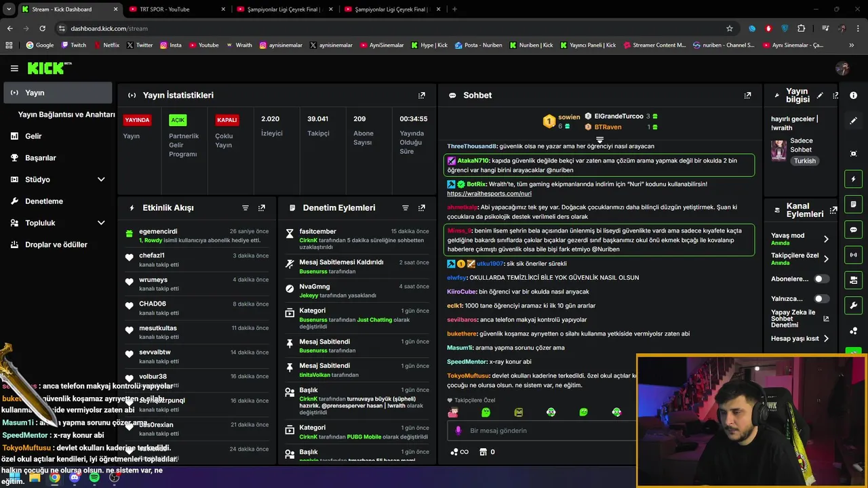Click the wrench icon in the right sidebar

[x=854, y=305]
